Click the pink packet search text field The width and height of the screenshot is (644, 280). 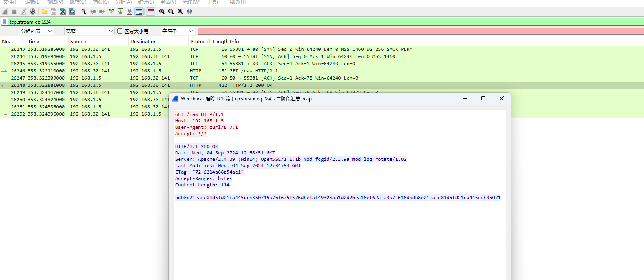pos(421,31)
